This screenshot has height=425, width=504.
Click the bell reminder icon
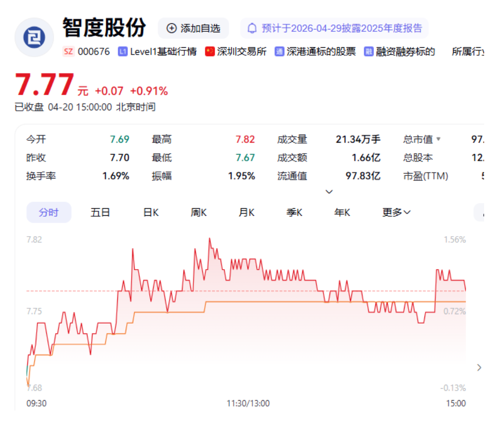point(252,28)
